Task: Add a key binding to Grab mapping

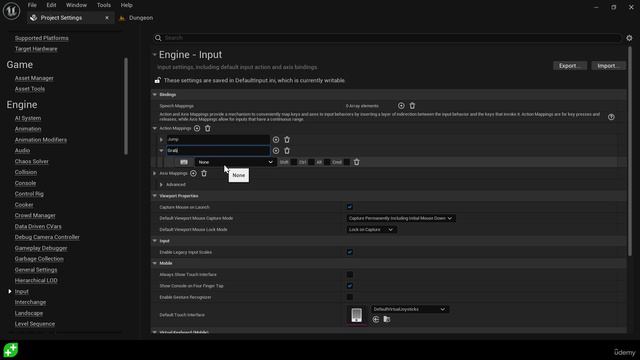Action: pos(276,151)
